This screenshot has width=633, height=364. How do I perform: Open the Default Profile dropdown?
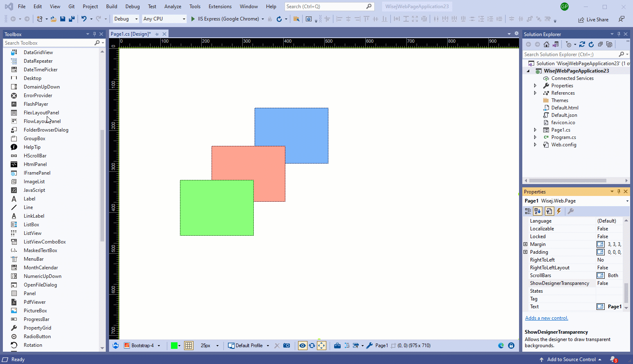(248, 346)
